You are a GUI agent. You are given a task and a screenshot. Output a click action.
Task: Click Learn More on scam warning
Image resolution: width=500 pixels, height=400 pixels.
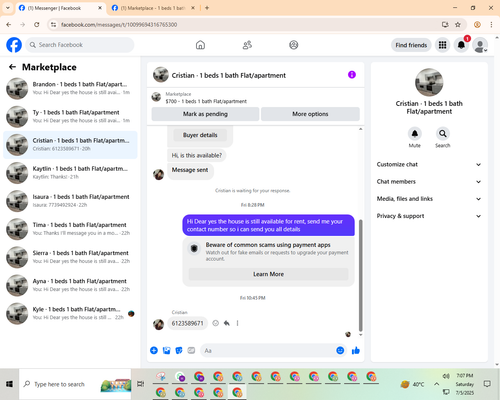[268, 274]
